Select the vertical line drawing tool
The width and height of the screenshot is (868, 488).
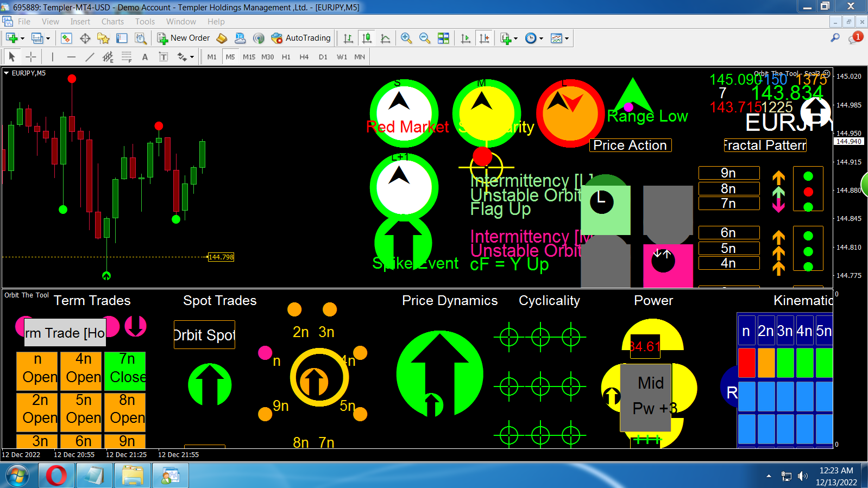(x=53, y=56)
